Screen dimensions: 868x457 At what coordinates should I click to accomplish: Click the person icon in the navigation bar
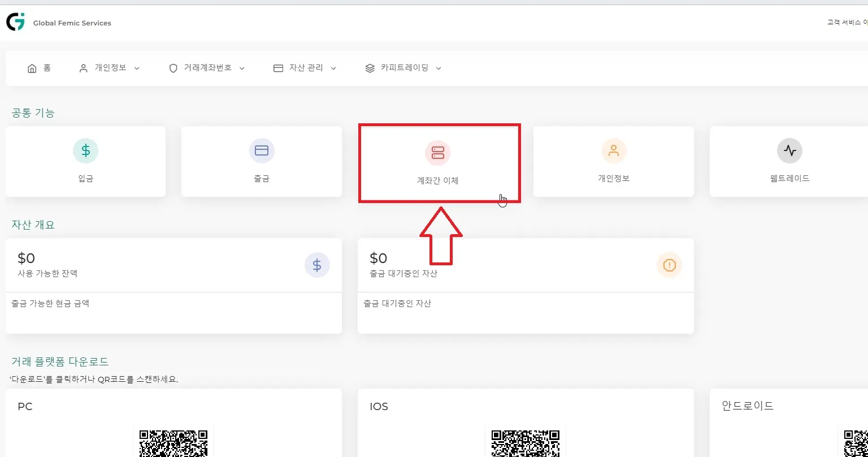pos(84,68)
